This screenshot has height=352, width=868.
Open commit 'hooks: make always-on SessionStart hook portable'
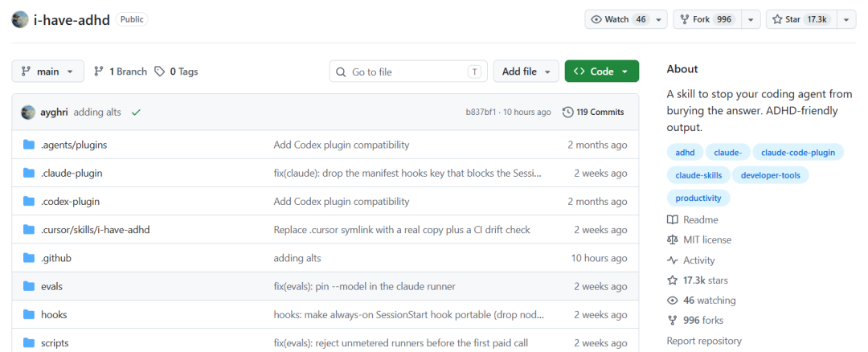click(x=409, y=314)
